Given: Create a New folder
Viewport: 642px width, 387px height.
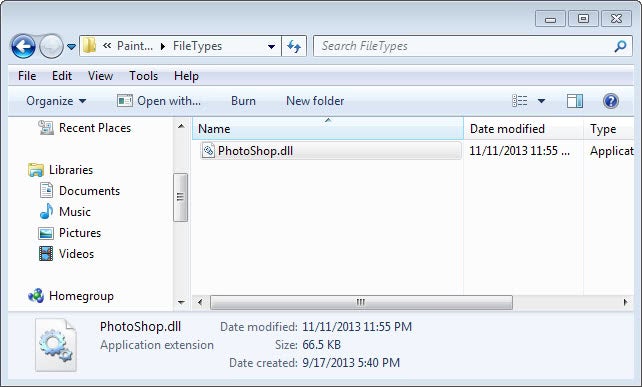Looking at the screenshot, I should tap(315, 101).
